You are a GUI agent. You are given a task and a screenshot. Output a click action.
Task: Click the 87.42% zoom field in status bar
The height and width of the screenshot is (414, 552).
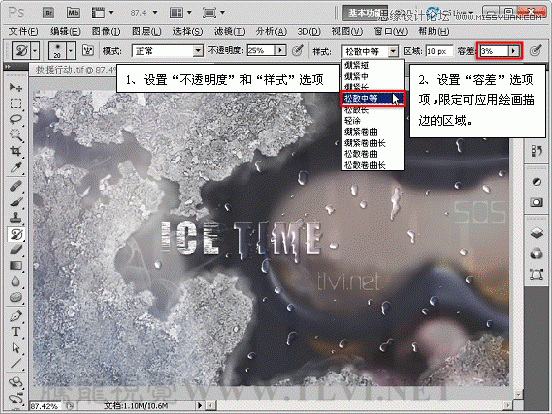[44, 406]
